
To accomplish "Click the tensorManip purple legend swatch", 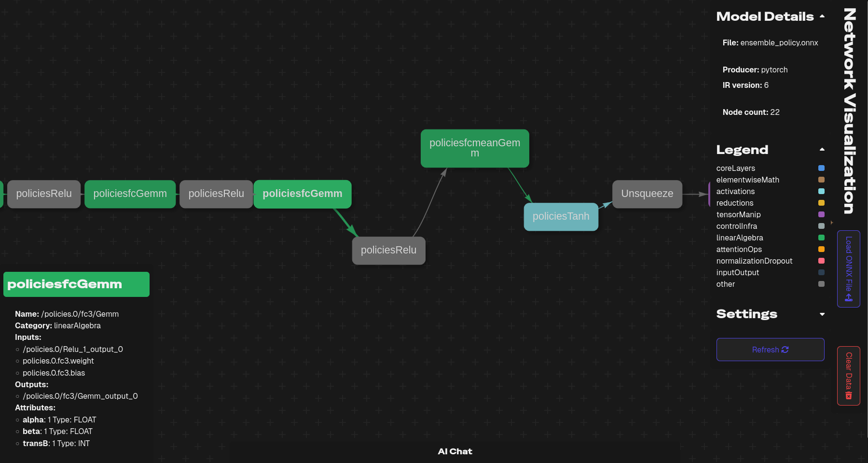I will [821, 214].
